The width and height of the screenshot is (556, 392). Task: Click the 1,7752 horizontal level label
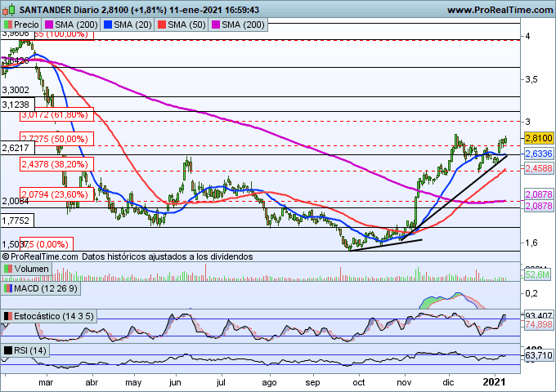[16, 220]
